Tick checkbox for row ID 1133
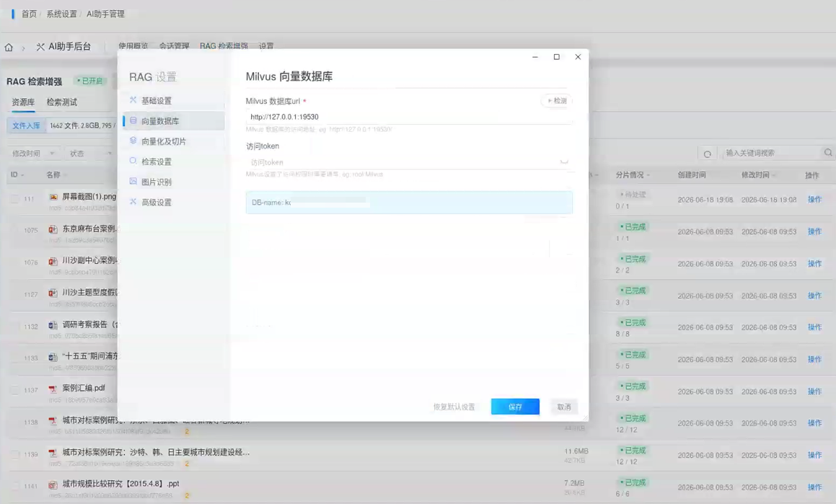Image resolution: width=836 pixels, height=504 pixels. [15, 358]
